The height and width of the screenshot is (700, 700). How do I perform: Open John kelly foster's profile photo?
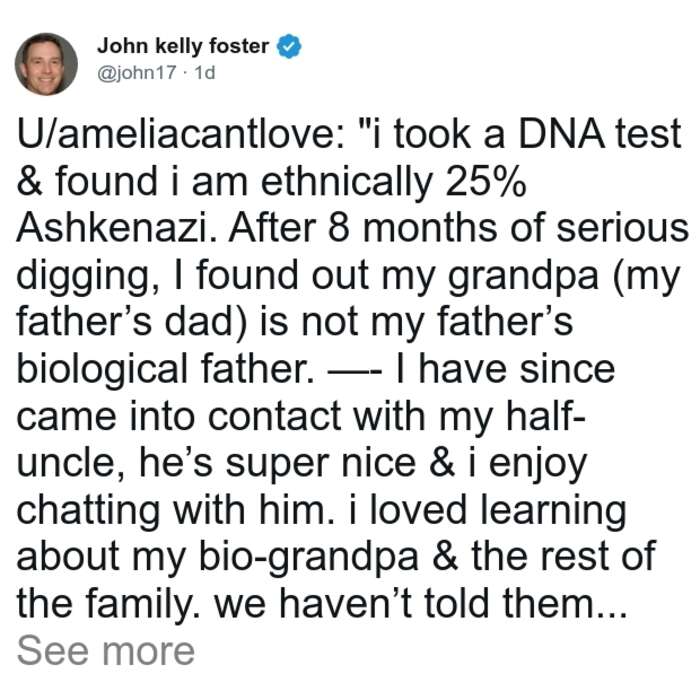tap(46, 64)
